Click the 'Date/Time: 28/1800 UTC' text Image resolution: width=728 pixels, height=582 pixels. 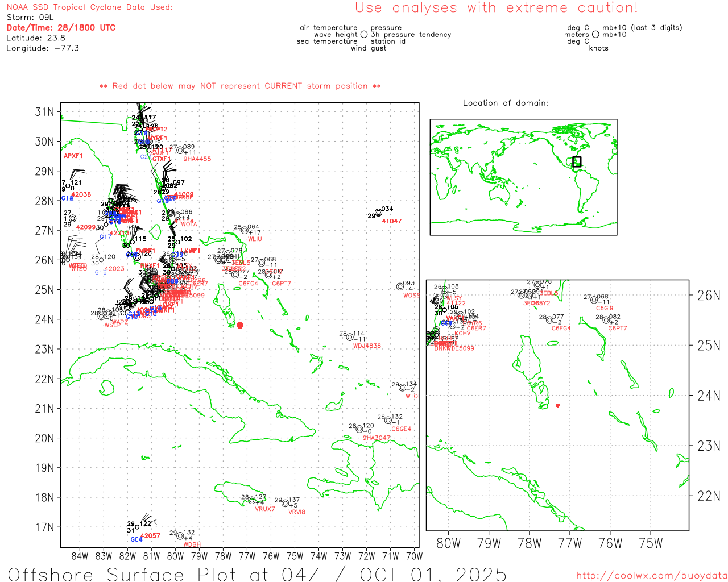[61, 27]
